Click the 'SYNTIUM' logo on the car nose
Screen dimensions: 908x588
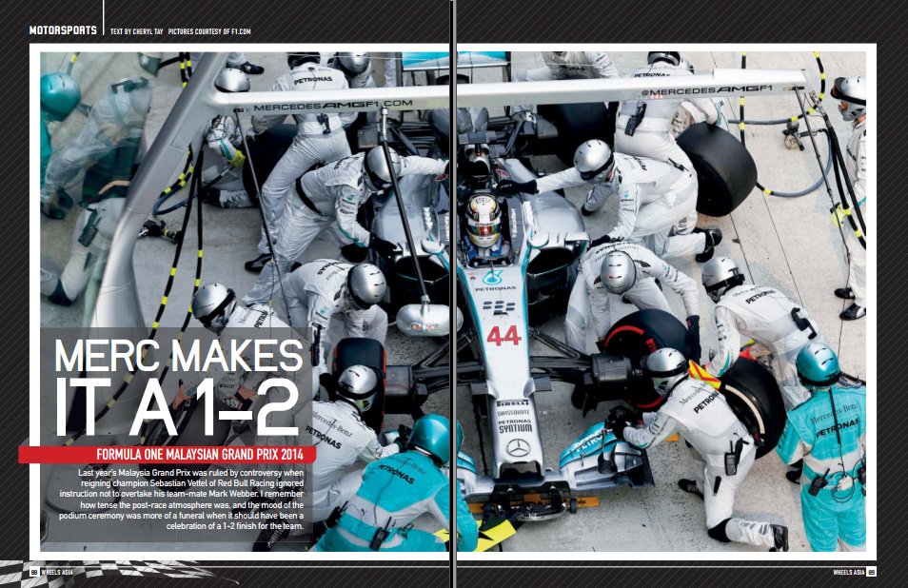tap(515, 428)
